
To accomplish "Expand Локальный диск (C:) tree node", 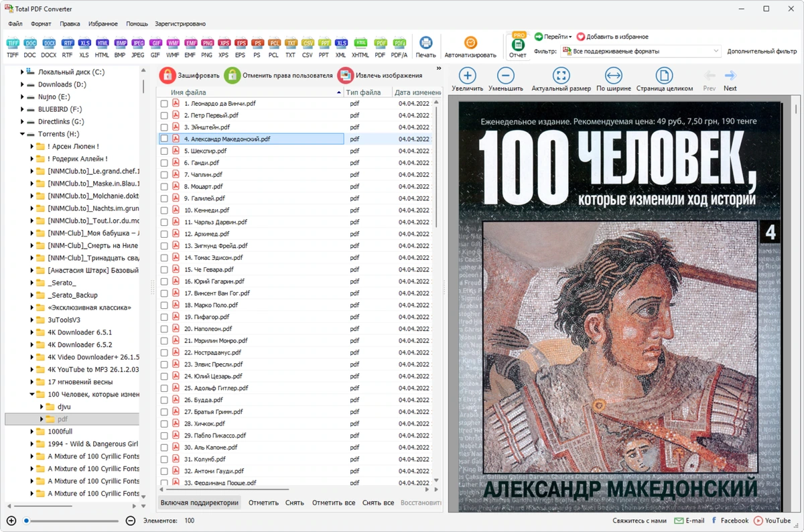I will 22,72.
